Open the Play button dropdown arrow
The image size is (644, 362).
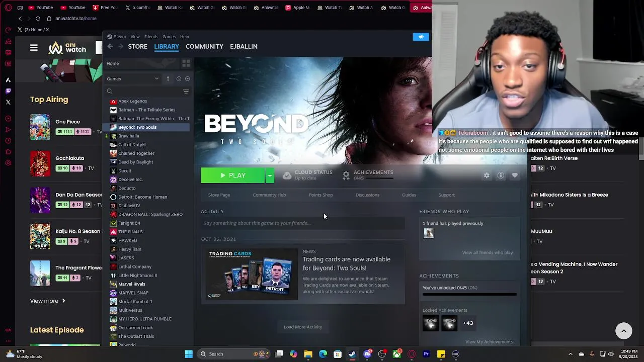tap(270, 175)
